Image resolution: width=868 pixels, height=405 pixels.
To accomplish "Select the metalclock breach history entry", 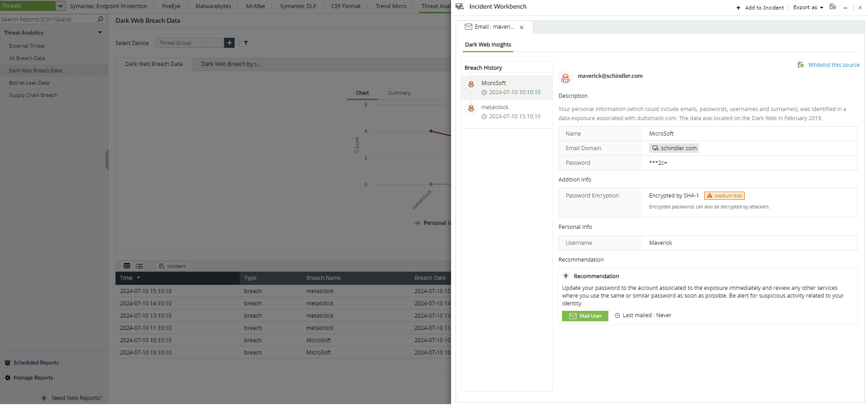I will pos(507,112).
